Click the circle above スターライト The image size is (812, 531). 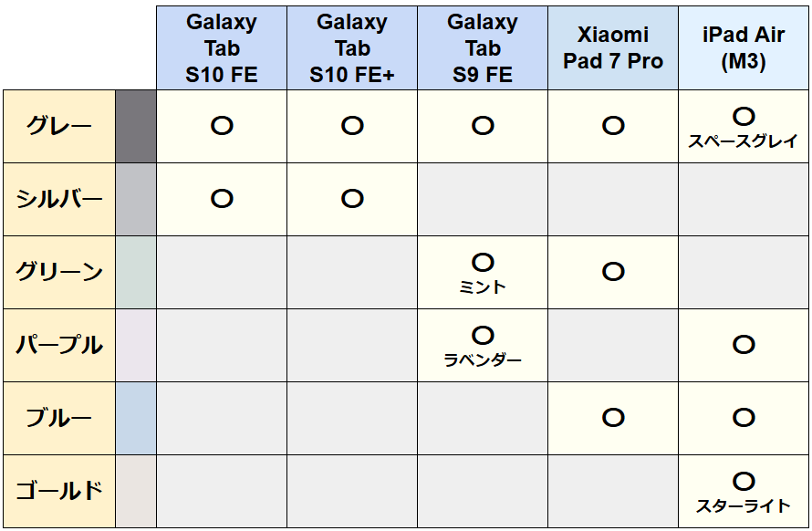744,482
